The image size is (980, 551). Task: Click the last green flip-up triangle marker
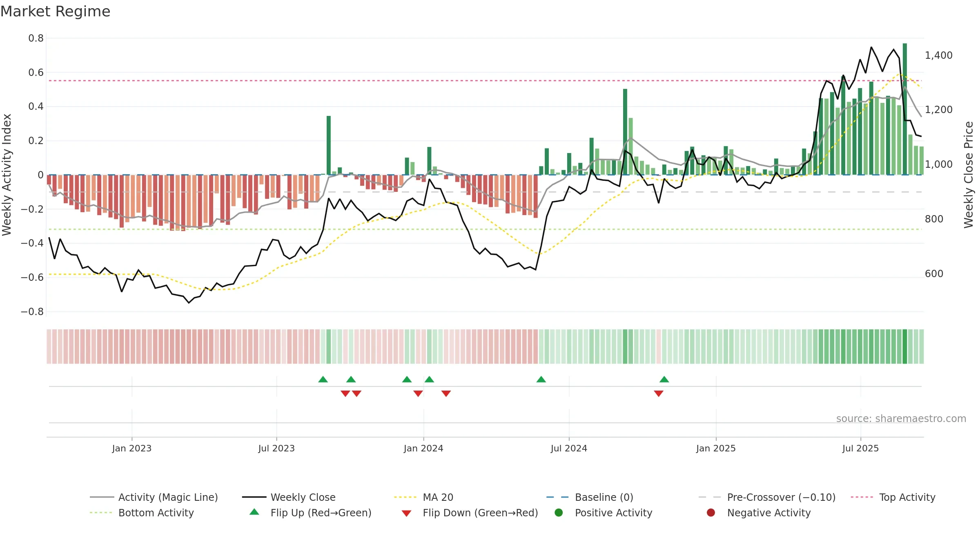click(x=664, y=380)
